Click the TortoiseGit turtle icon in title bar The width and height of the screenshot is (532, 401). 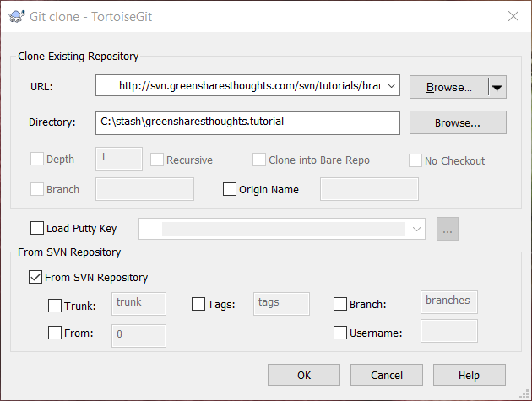click(17, 16)
